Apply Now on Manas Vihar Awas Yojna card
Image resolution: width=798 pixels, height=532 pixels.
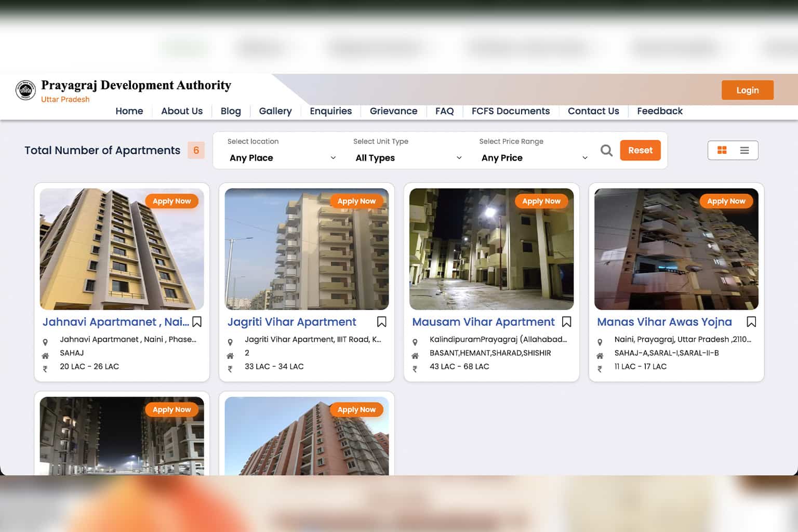pyautogui.click(x=726, y=201)
